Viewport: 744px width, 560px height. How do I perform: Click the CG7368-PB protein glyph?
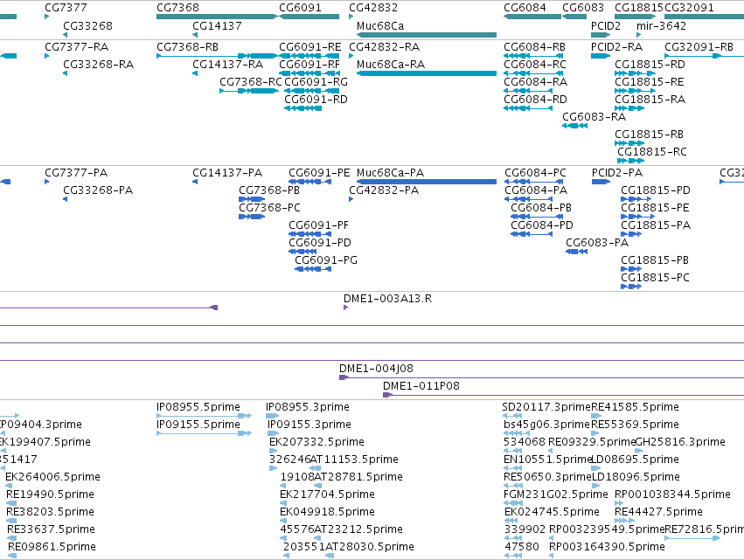coord(252,199)
